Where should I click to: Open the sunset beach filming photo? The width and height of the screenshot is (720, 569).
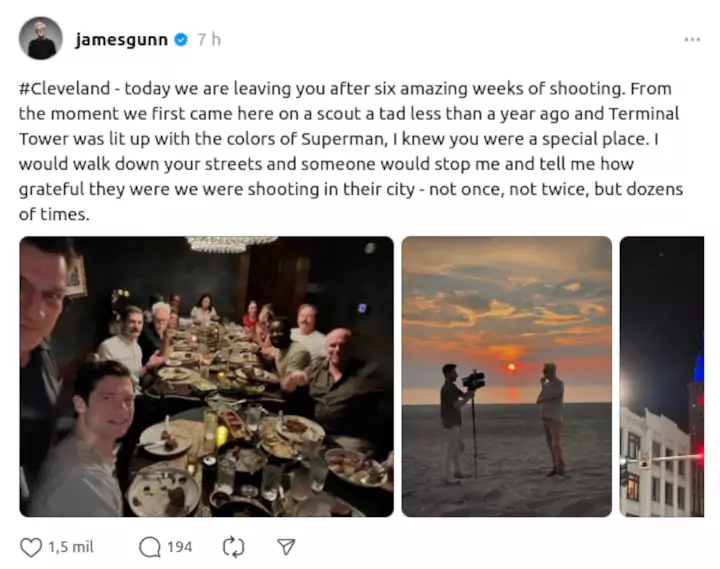[506, 376]
